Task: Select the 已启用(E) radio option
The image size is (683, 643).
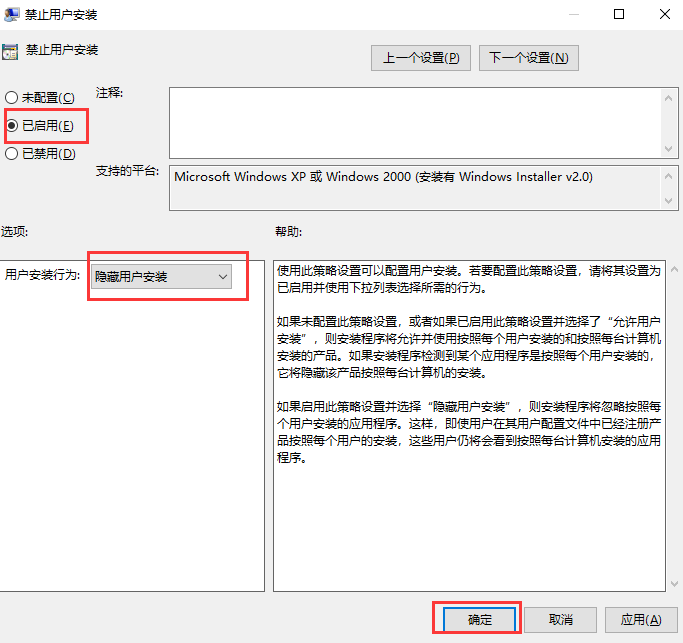Action: [12, 125]
